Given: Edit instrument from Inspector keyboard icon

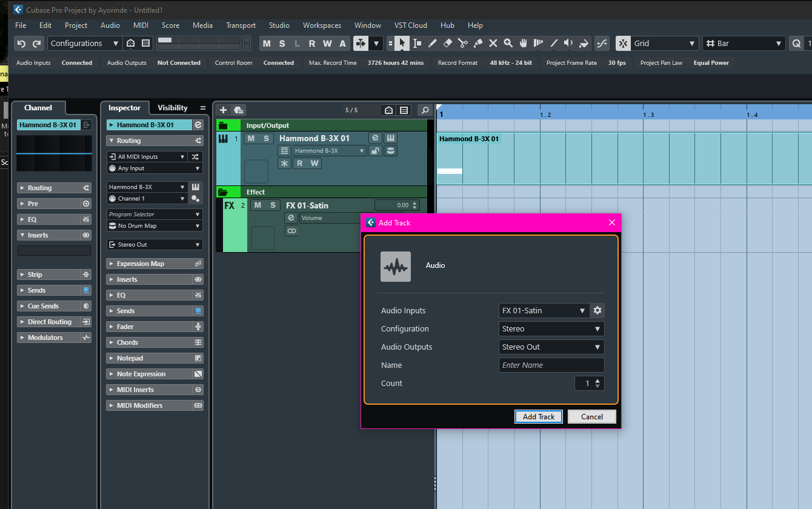Looking at the screenshot, I should click(x=196, y=187).
